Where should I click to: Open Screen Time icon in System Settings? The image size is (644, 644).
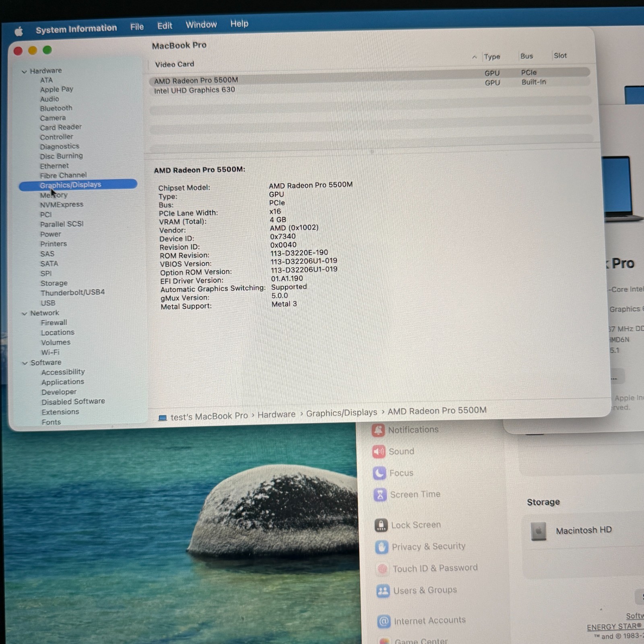(x=380, y=495)
